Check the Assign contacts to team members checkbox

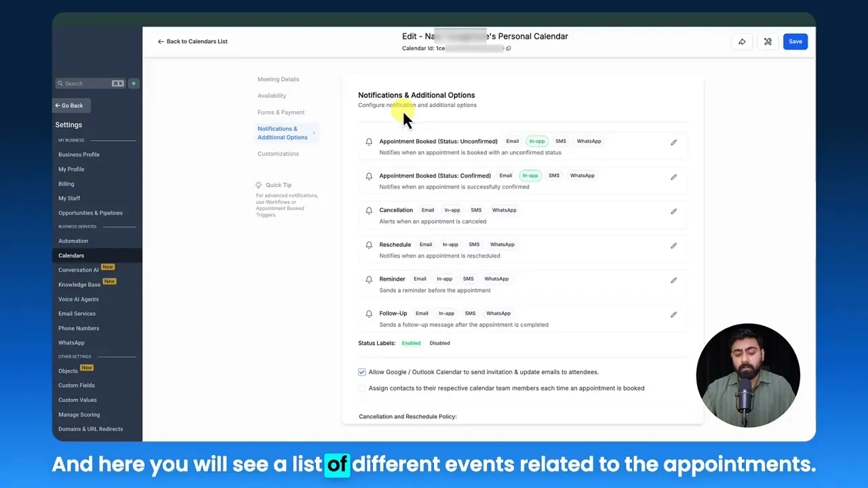coord(361,388)
